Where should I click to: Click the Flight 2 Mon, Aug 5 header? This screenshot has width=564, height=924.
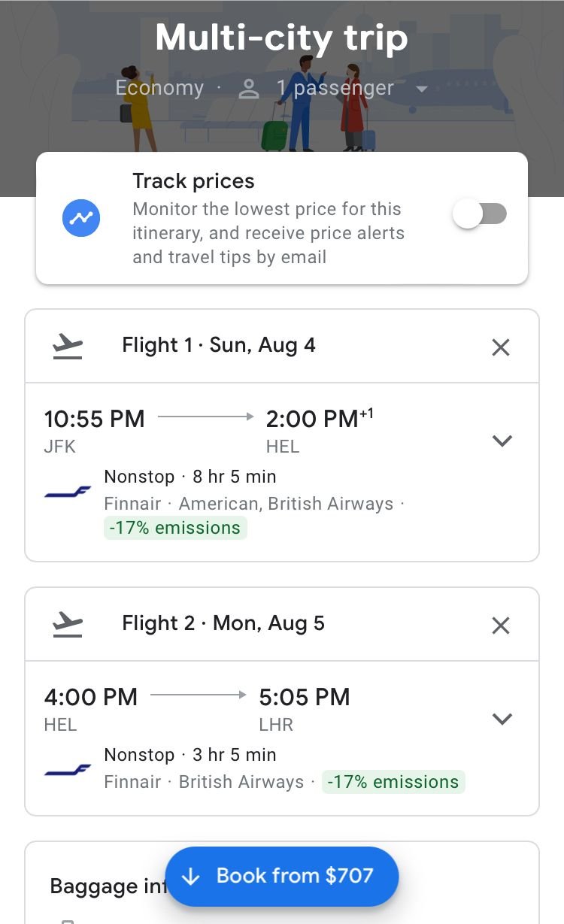pos(223,624)
